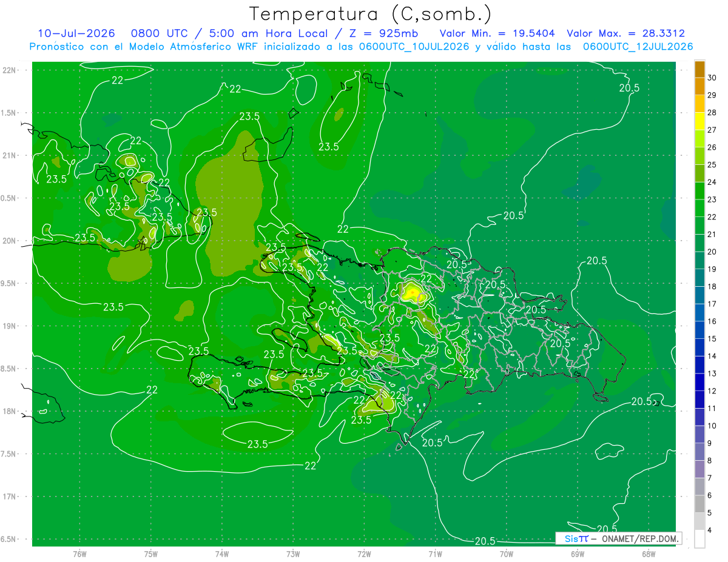The image size is (728, 562).
Task: Select the date text '10-Jul-2026'
Action: pos(76,33)
